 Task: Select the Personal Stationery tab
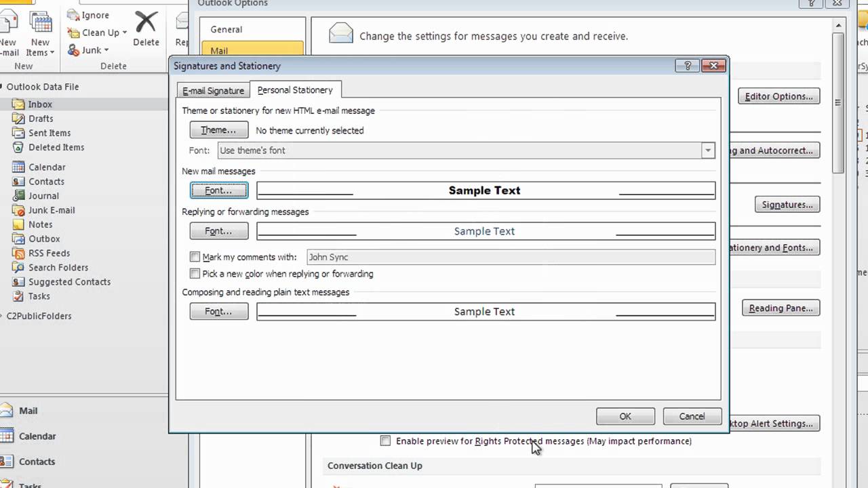click(295, 89)
